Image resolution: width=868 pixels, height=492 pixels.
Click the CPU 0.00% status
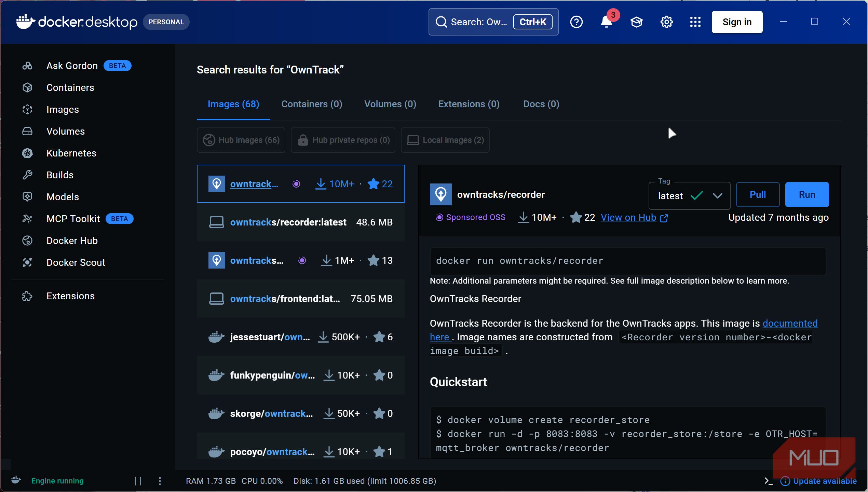[x=262, y=481]
